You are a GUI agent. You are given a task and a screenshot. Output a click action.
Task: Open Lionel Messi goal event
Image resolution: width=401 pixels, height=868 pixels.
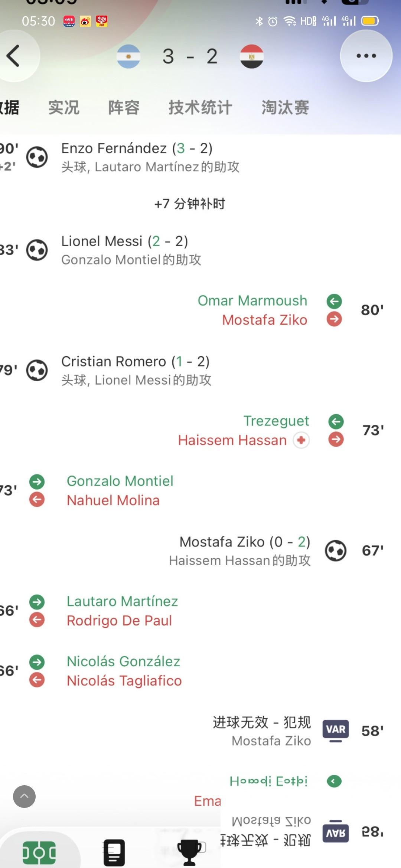[131, 250]
